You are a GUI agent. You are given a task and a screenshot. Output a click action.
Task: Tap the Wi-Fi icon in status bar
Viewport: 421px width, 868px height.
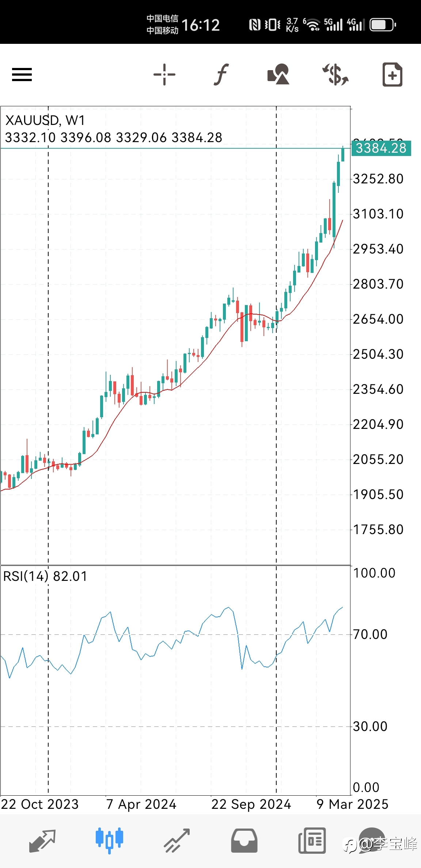pyautogui.click(x=312, y=25)
